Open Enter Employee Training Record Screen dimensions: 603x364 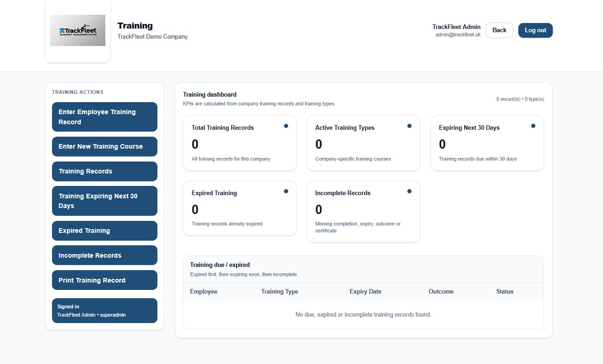104,117
